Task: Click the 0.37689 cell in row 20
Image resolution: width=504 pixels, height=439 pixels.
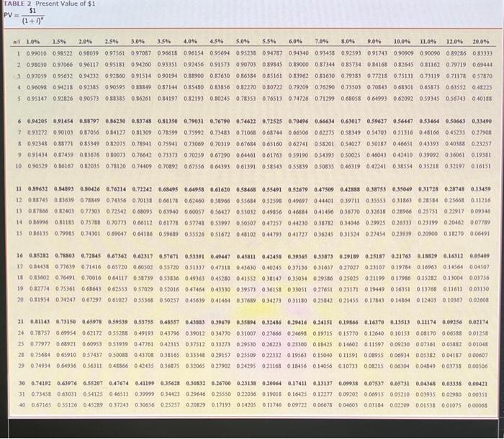Action: [246, 300]
